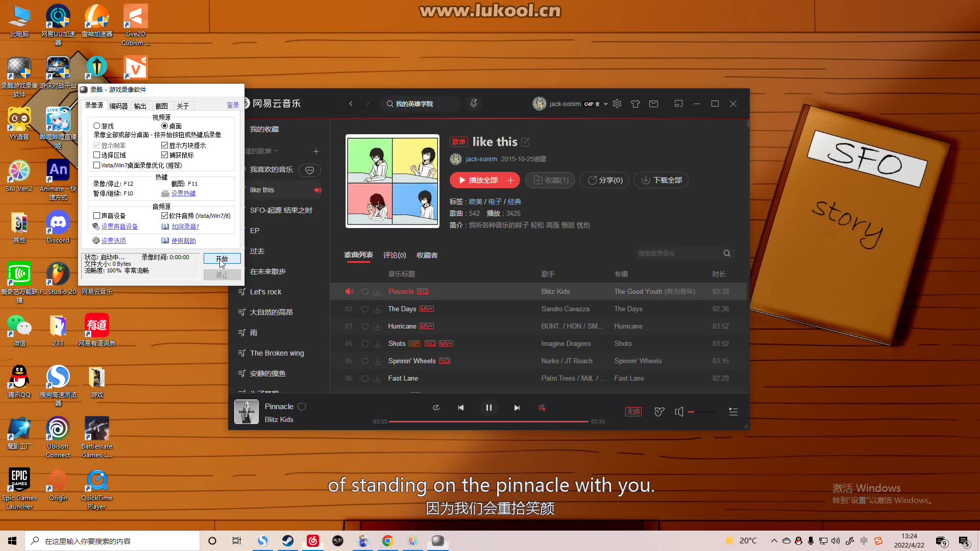The image size is (980, 551).
Task: Enable 声音设备 checkbox
Action: [96, 216]
